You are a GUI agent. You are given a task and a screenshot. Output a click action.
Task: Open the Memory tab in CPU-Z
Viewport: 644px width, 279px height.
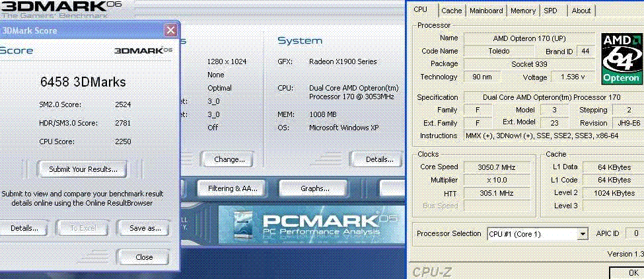pyautogui.click(x=523, y=11)
